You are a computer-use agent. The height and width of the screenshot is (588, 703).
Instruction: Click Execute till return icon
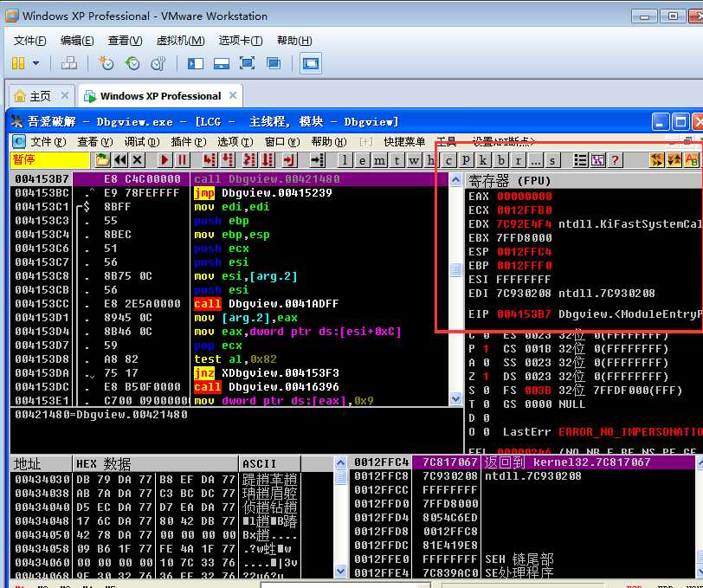tap(289, 160)
